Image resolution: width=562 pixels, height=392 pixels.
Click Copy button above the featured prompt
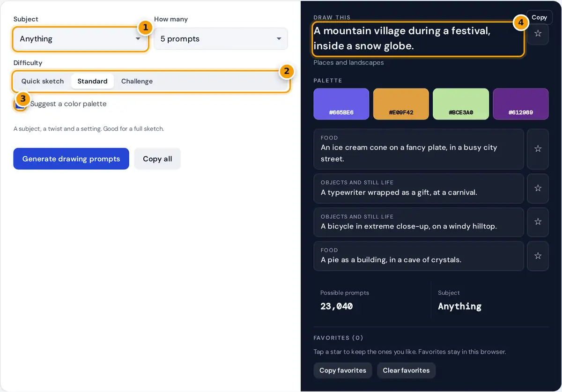point(539,17)
